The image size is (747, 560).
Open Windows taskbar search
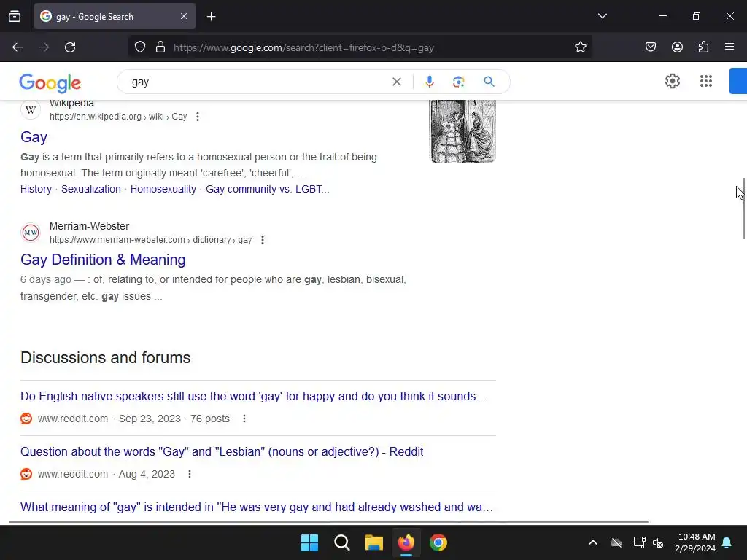tap(341, 542)
